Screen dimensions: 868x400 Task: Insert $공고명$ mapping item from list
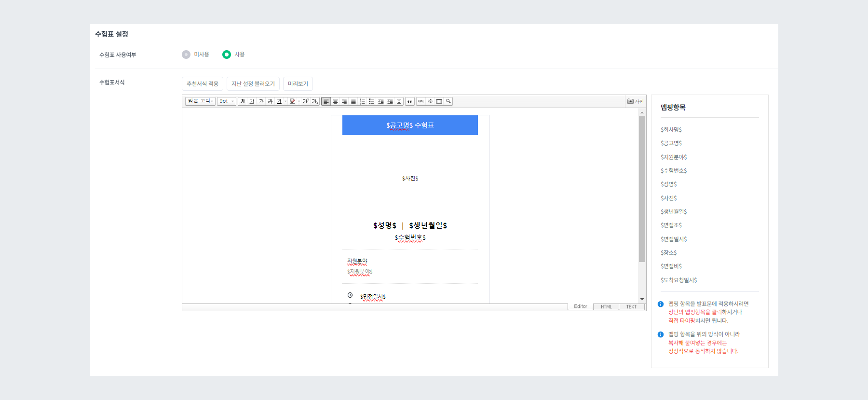(671, 143)
